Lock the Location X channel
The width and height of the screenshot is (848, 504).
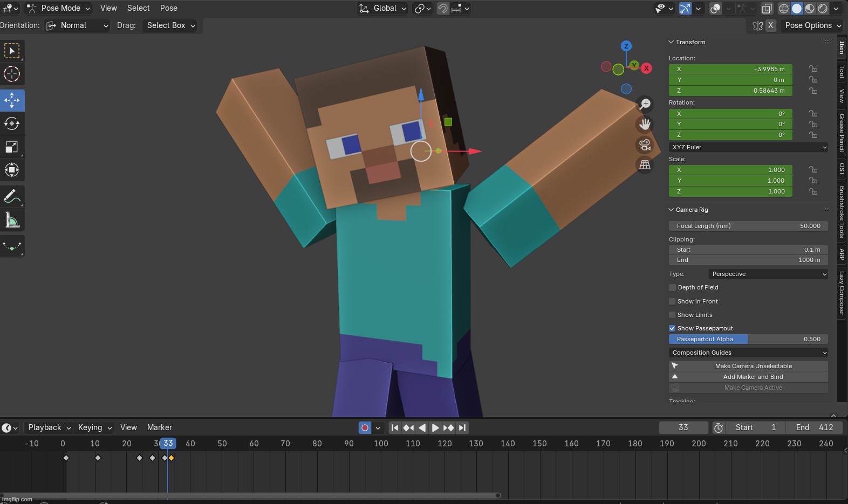(x=813, y=68)
